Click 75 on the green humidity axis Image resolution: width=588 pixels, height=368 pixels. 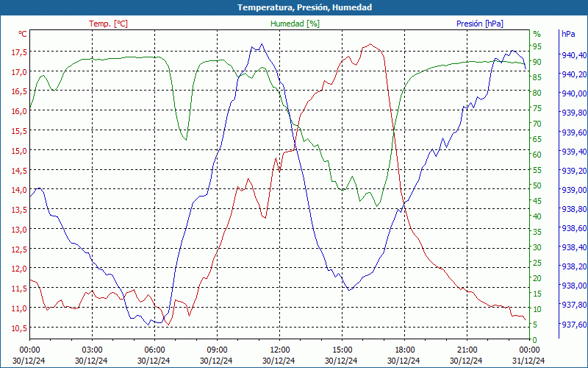pyautogui.click(x=537, y=108)
